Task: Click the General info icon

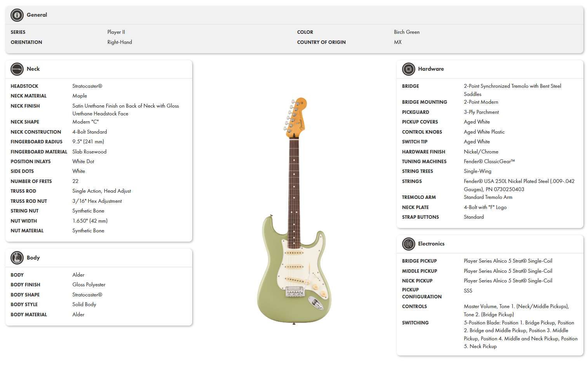Action: tap(17, 15)
